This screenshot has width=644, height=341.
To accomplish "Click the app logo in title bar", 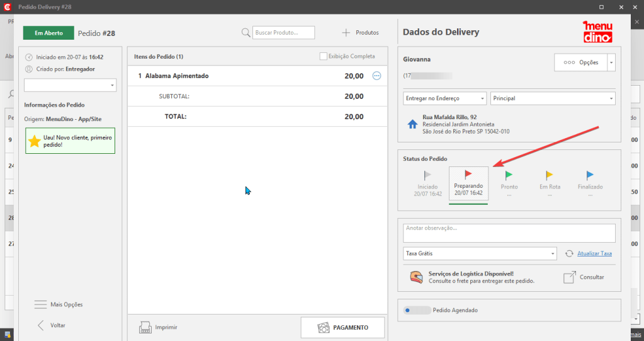I will tap(6, 7).
